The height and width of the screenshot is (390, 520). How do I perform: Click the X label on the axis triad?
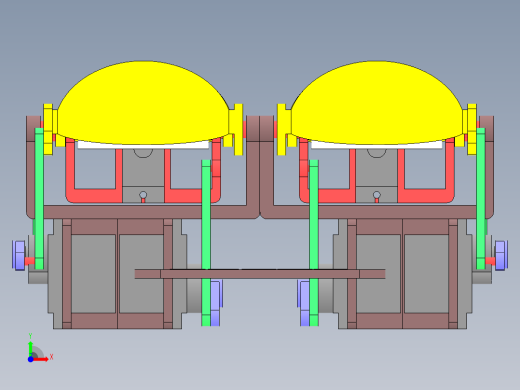click(x=51, y=357)
